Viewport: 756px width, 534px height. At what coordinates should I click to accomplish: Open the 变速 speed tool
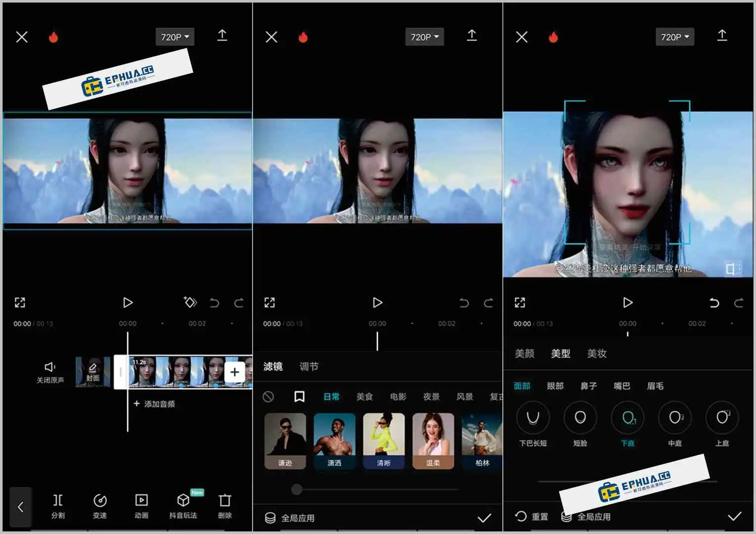[x=100, y=505]
